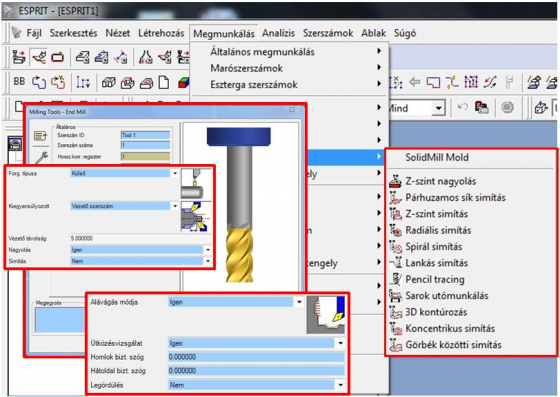Click the Radiális simítás icon
Screen dimensions: 560x397
pos(395,230)
